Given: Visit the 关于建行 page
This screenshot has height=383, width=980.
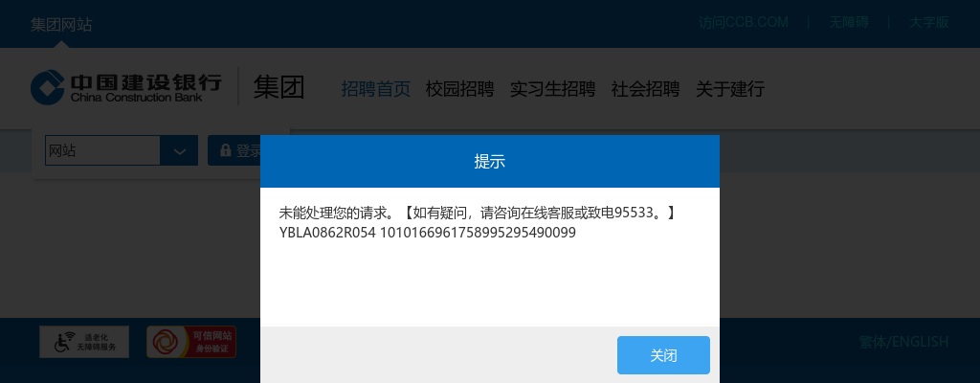Looking at the screenshot, I should click(730, 89).
